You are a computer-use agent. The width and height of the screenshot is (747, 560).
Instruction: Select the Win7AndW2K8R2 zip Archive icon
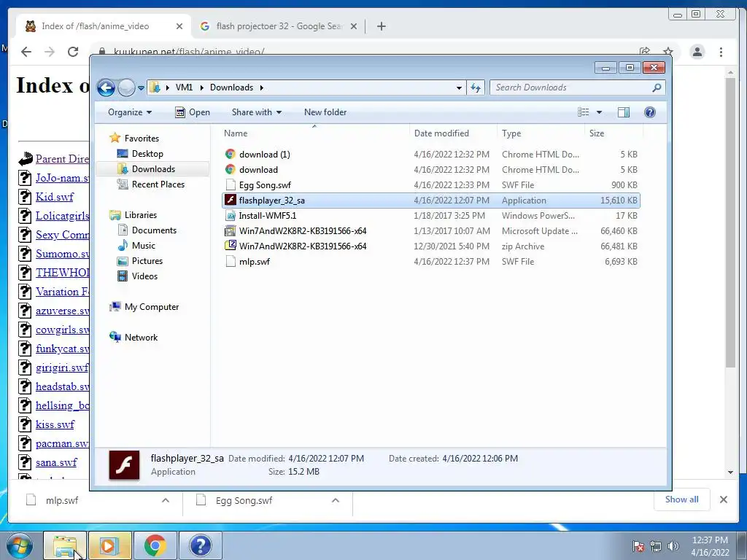point(231,246)
